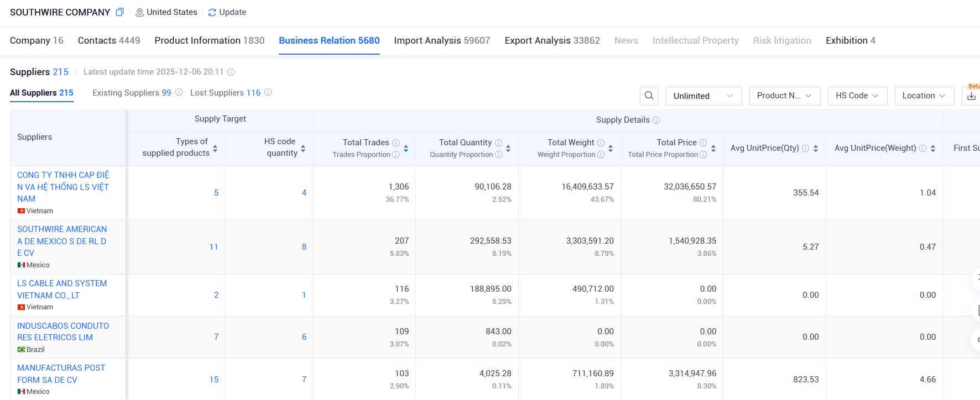Open the Location filter dropdown

tap(924, 96)
